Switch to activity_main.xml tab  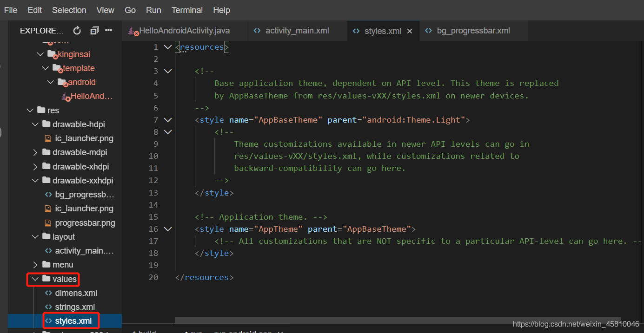click(297, 31)
